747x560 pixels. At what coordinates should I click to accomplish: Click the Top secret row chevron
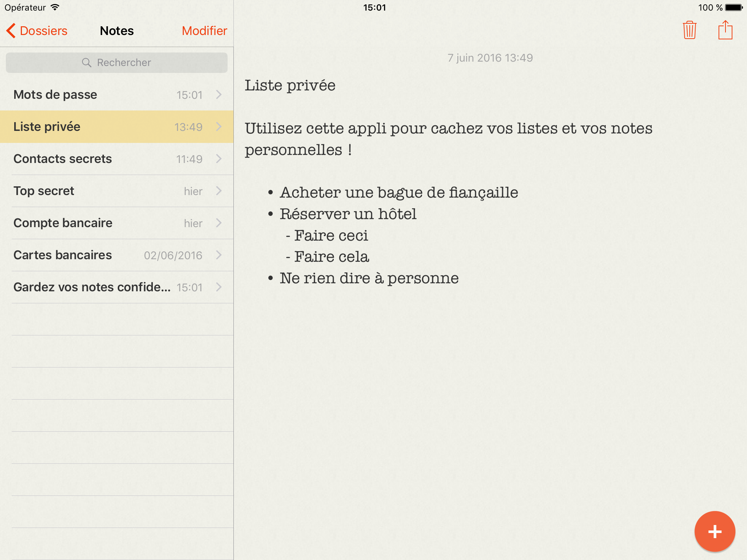(x=219, y=191)
